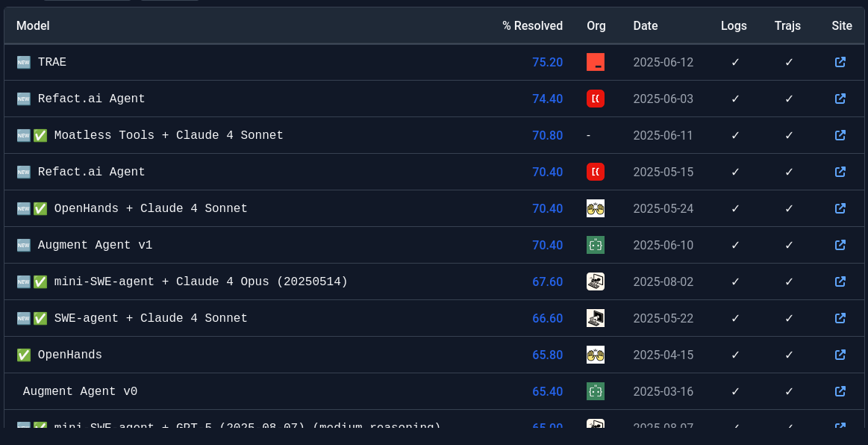Click the Model column header
Viewport: 868px width, 445px height.
pyautogui.click(x=33, y=26)
